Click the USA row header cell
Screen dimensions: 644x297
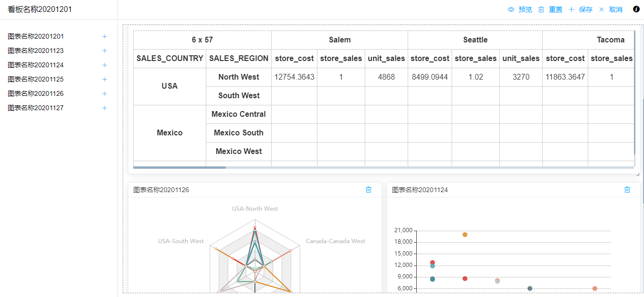coord(170,86)
